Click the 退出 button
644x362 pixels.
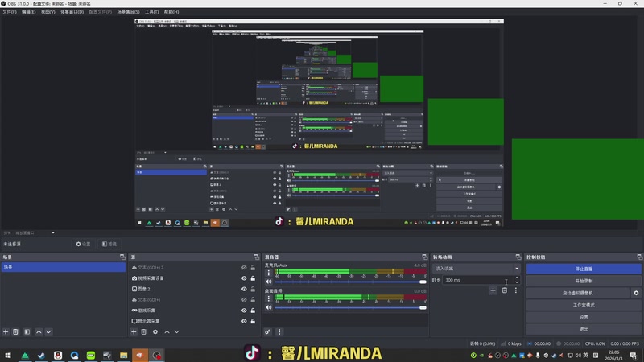(x=584, y=329)
